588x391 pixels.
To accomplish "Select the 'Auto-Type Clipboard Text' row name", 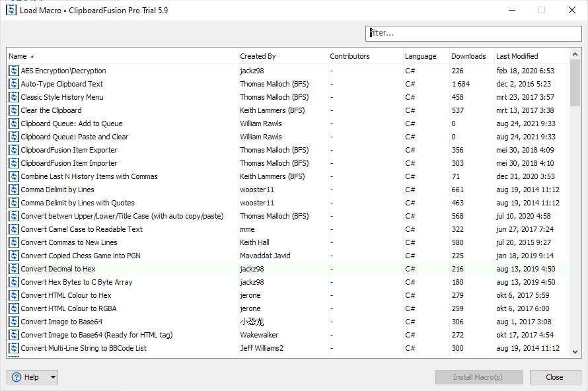I will (62, 84).
